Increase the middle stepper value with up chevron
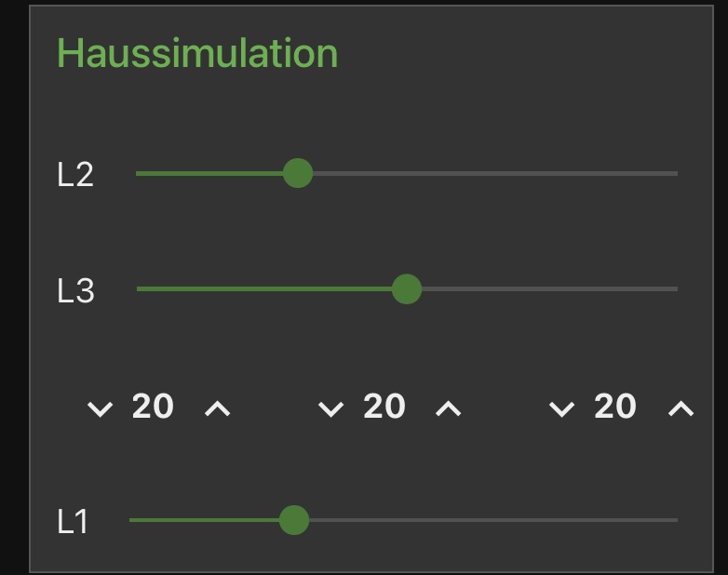728x575 pixels. pos(449,408)
